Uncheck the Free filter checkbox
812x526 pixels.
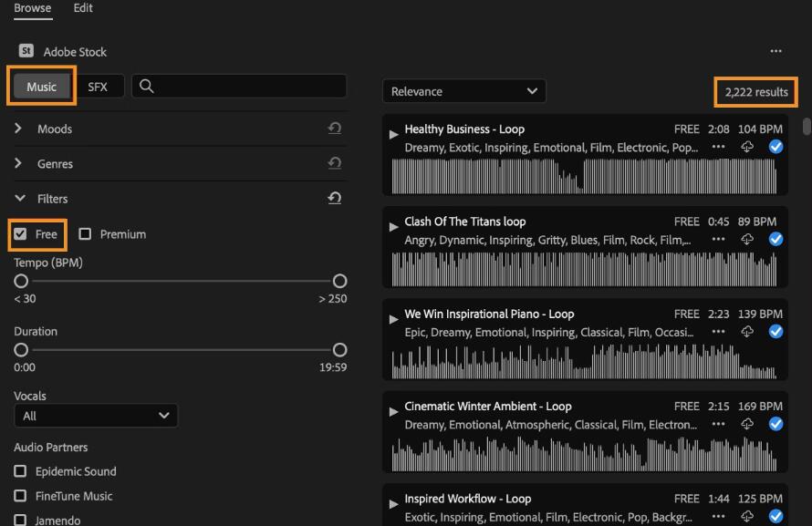coord(21,234)
